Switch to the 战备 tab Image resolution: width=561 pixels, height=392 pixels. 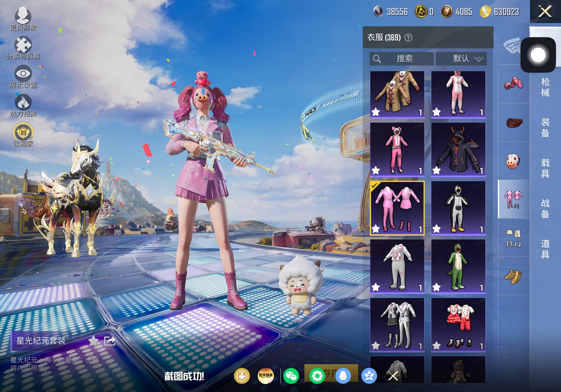point(545,208)
